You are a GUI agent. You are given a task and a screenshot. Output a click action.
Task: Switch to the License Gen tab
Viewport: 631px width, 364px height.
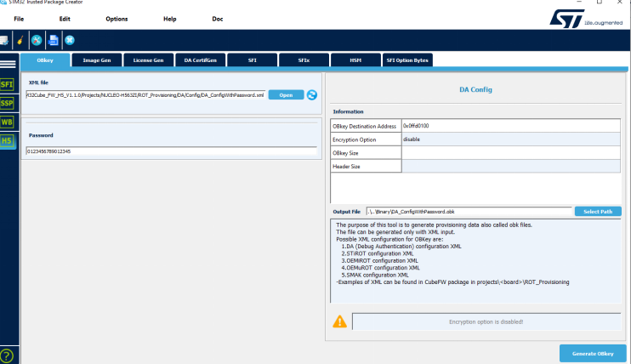click(x=149, y=60)
